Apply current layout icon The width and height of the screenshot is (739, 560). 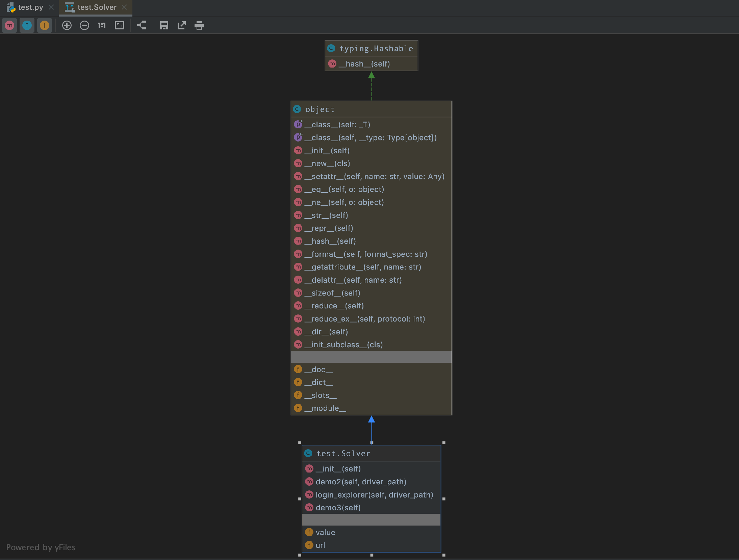coord(142,25)
